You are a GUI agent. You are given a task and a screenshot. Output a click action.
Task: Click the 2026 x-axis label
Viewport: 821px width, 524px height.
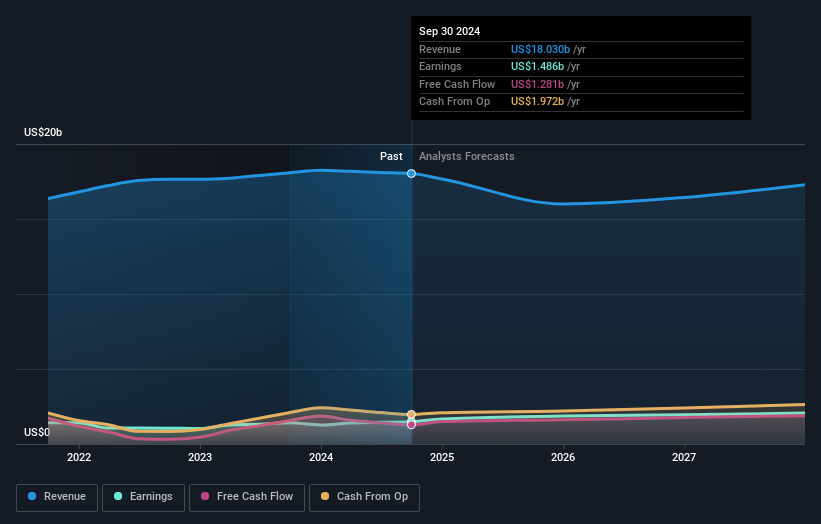tap(563, 457)
